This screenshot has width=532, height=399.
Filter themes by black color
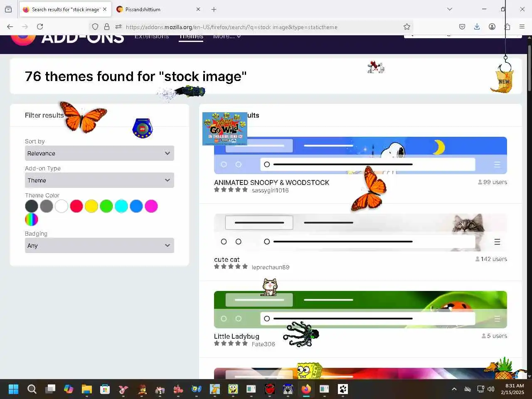click(x=32, y=206)
